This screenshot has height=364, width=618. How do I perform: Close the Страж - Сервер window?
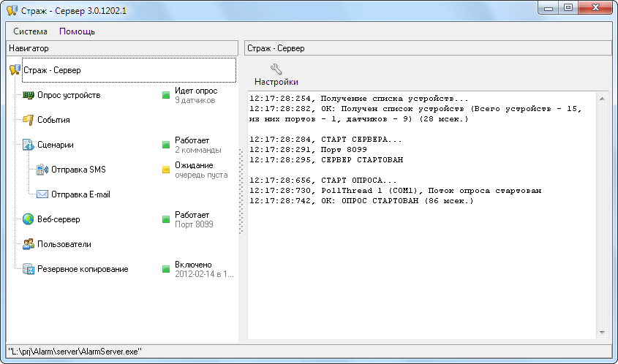click(595, 7)
